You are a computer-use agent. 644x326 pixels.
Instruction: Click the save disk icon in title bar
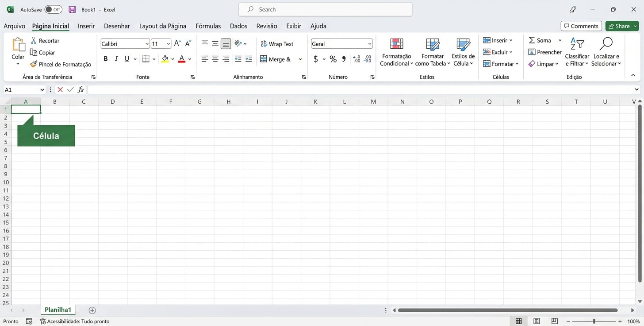pyautogui.click(x=72, y=9)
